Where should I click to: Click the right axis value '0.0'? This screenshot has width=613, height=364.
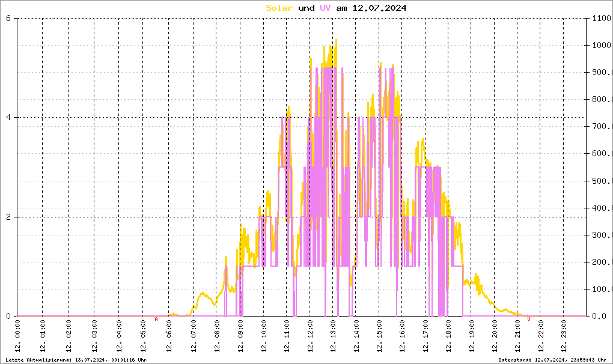coord(599,317)
